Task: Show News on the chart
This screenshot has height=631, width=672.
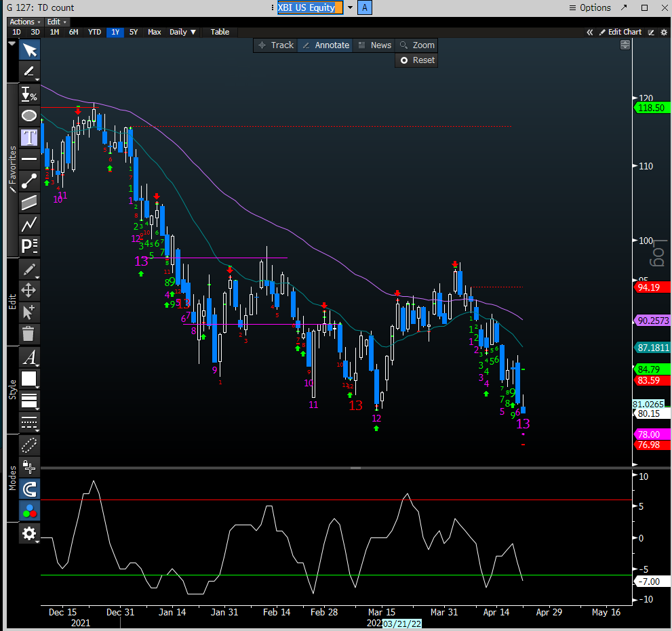Action: pos(374,45)
